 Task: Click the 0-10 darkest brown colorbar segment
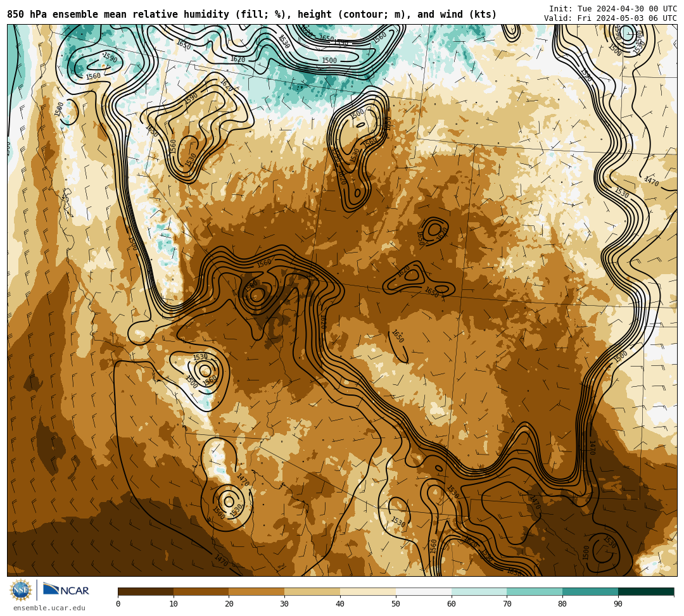click(x=146, y=591)
